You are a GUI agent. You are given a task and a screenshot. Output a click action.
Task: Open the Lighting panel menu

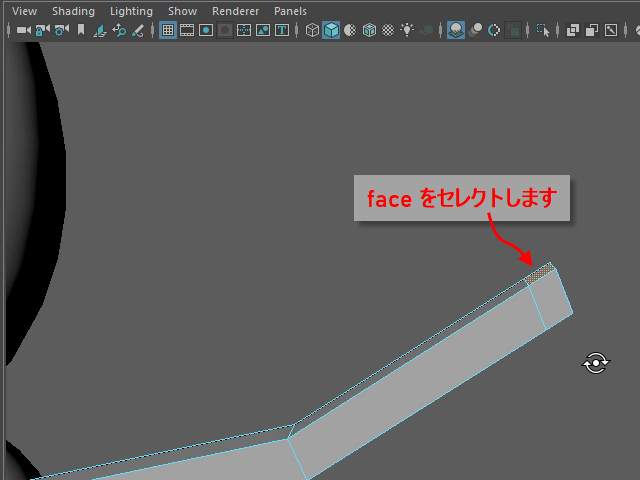click(131, 11)
